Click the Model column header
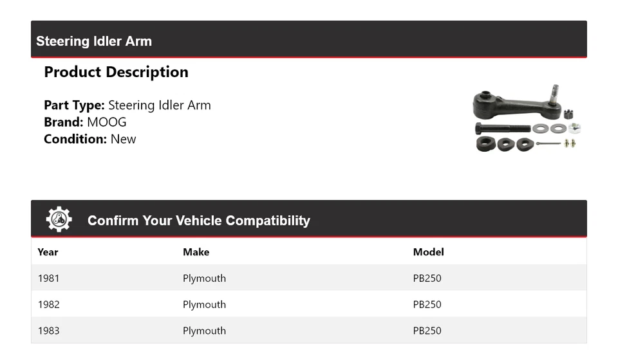The image size is (618, 364). point(428,252)
